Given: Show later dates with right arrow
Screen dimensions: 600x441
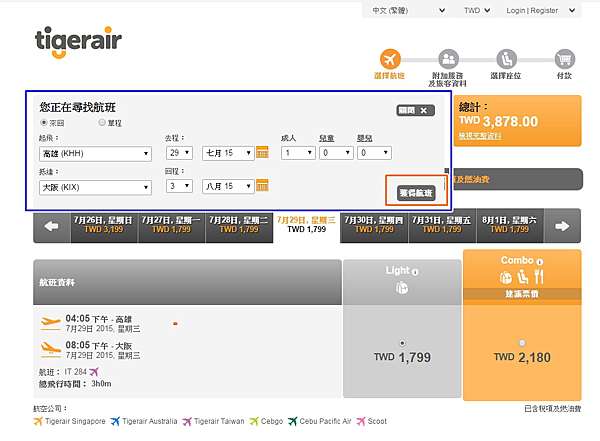Looking at the screenshot, I should (x=562, y=226).
